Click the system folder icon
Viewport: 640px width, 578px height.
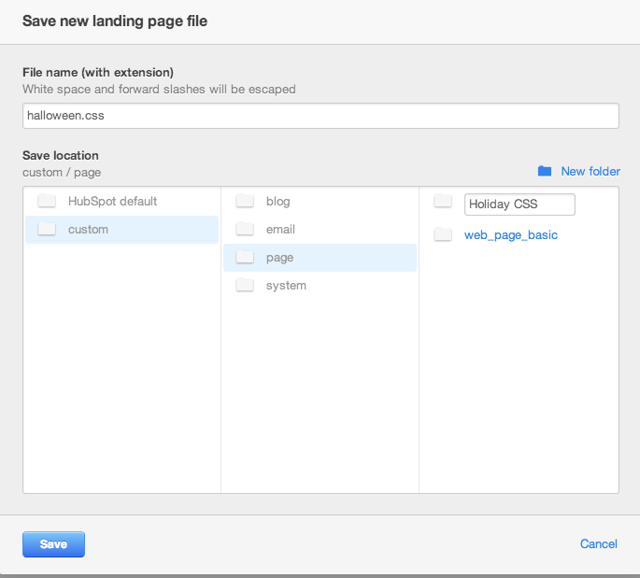click(x=244, y=285)
